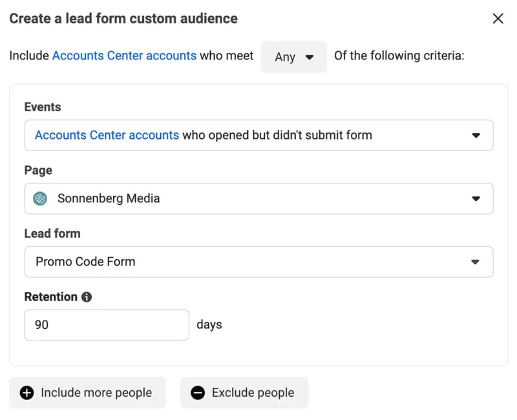Click Accounts Center accounts link in Events field
Image resolution: width=517 pixels, height=420 pixels.
107,135
